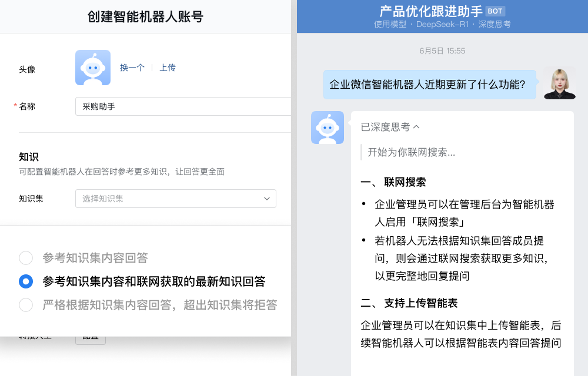Screen dimensions: 588x376
Task: Click the user's profile photo in the chat
Action: pyautogui.click(x=560, y=83)
